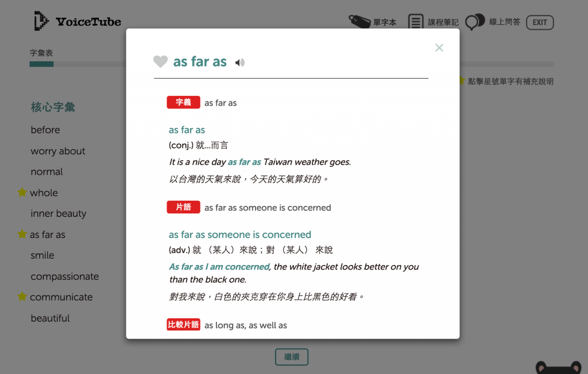Open the 單字本 wordbook icon
The width and height of the screenshot is (588, 374).
click(x=360, y=20)
